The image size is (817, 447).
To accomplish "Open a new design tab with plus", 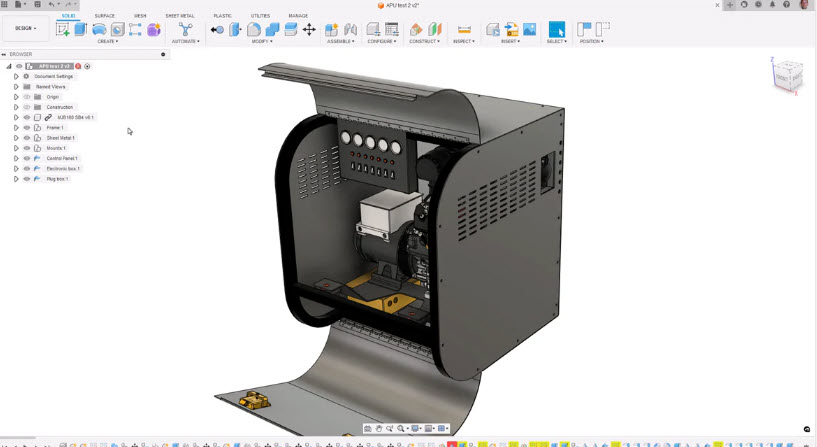I will [x=729, y=5].
